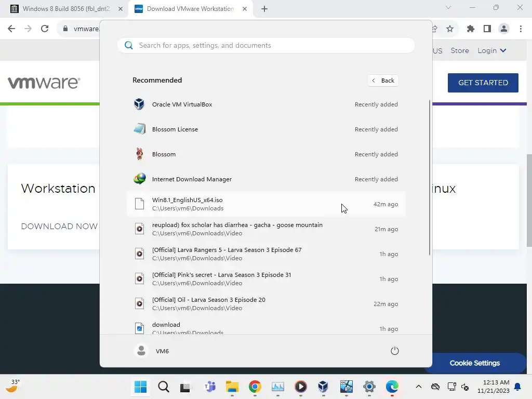Switch to Google Chrome on taskbar
532x399 pixels.
(255, 387)
